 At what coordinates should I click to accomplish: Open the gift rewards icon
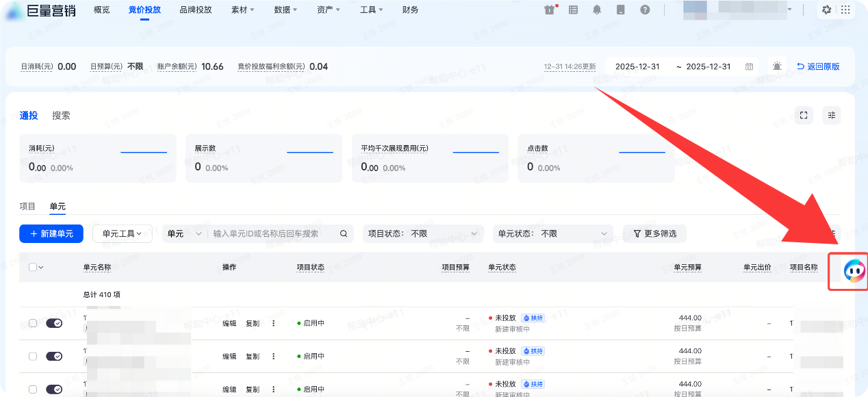click(x=549, y=10)
